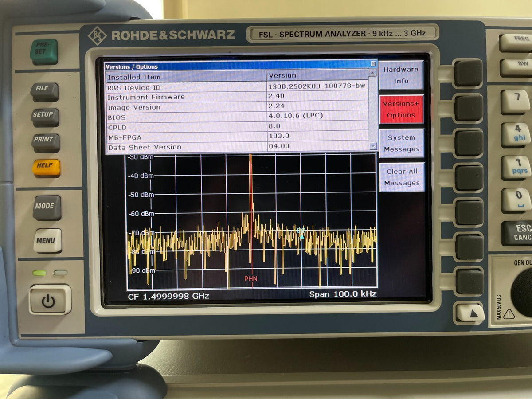Click the version list scroll-down arrow
Image resolution: width=532 pixels, height=399 pixels.
[x=373, y=145]
